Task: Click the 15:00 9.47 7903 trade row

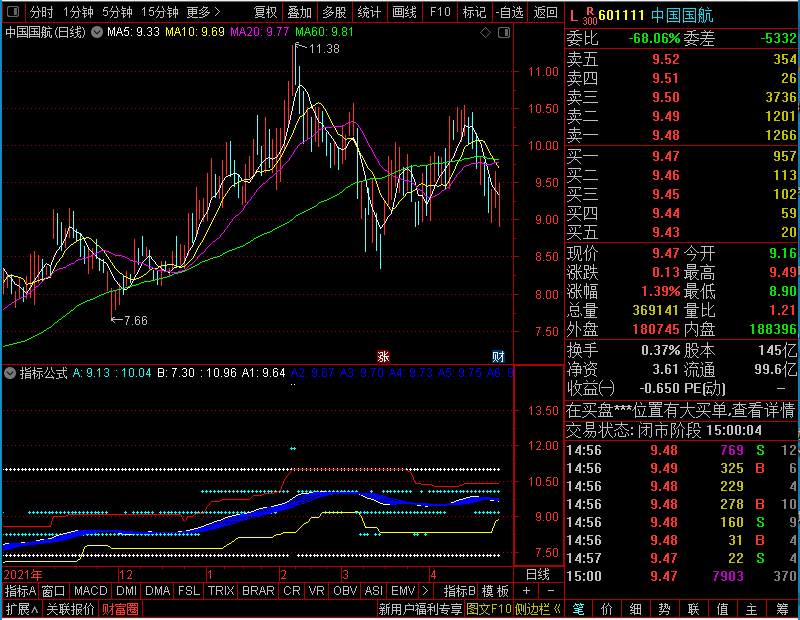Action: 682,576
